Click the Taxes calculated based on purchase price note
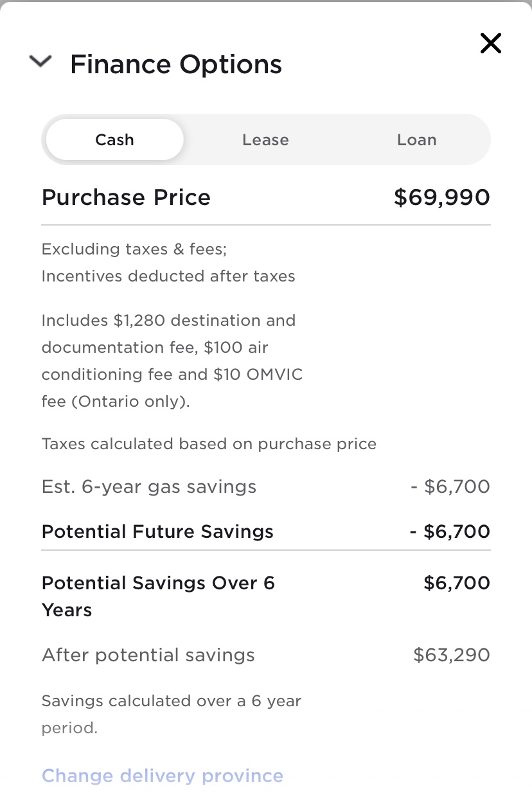Screen dimensions: 532x811 click(209, 444)
